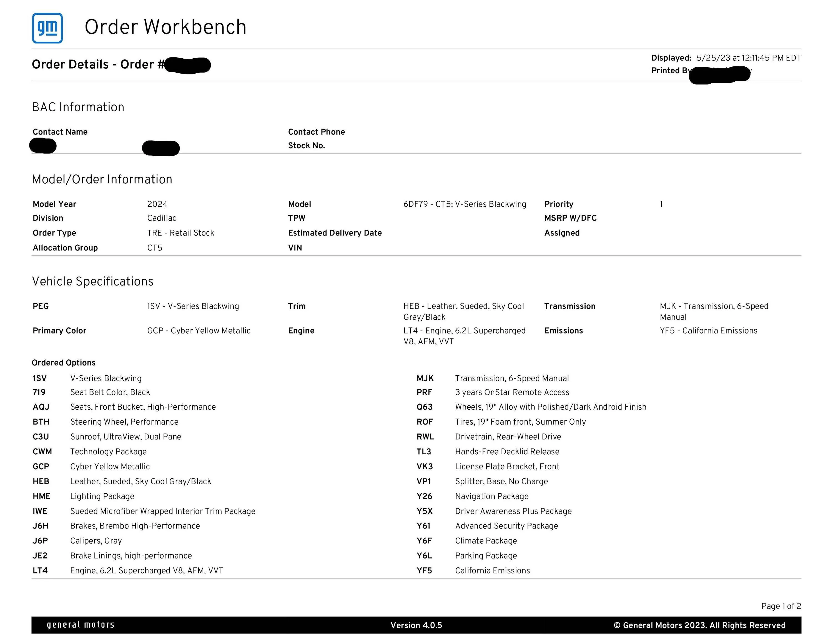This screenshot has width=833, height=644.
Task: Select option BTH Steering Wheel, Performance
Action: click(106, 422)
